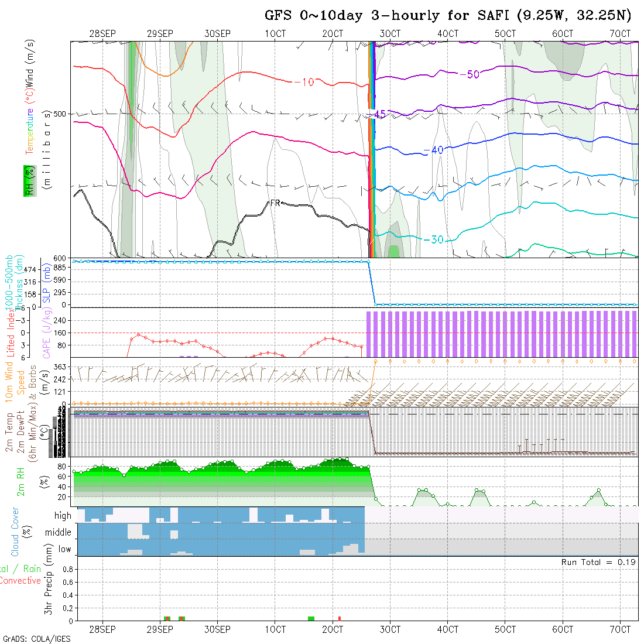Click the high cloud cover row label

[x=63, y=516]
